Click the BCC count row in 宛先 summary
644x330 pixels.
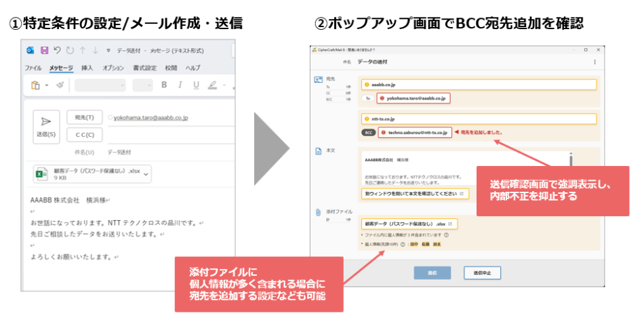tap(338, 100)
